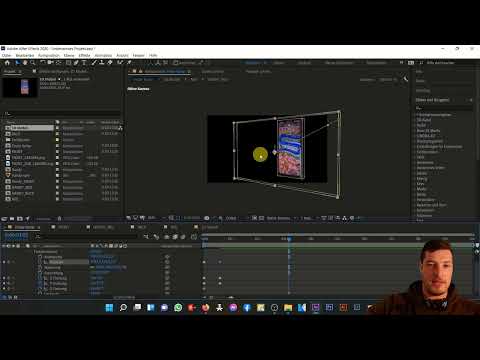Image resolution: width=480 pixels, height=360 pixels.
Task: Select the Rectangle shape tool
Action: pos(68,63)
